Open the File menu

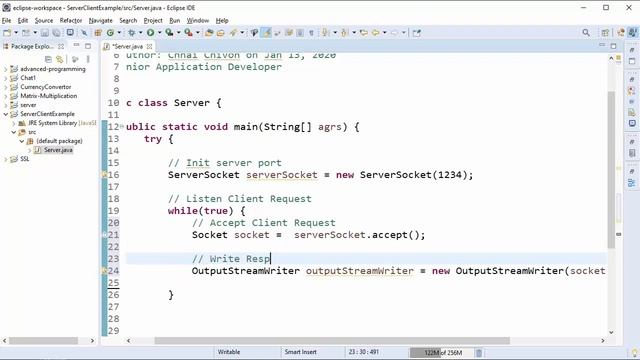(7, 20)
